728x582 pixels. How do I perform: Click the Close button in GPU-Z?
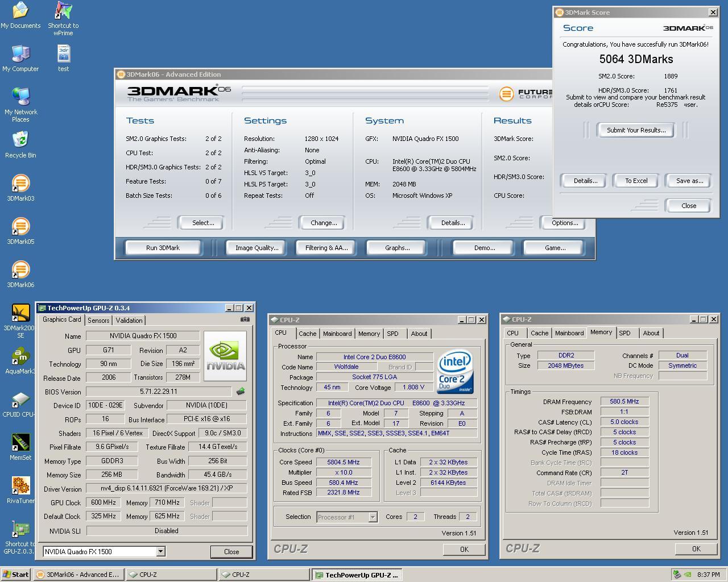click(x=231, y=551)
